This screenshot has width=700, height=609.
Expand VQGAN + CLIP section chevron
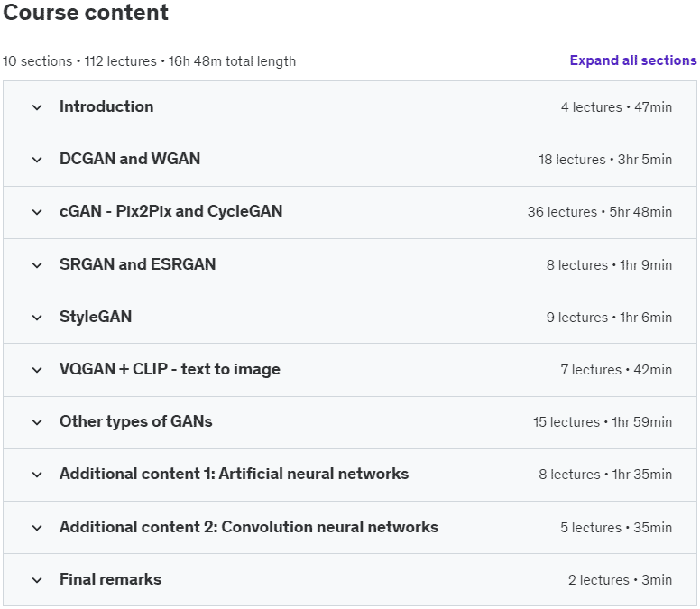point(37,370)
